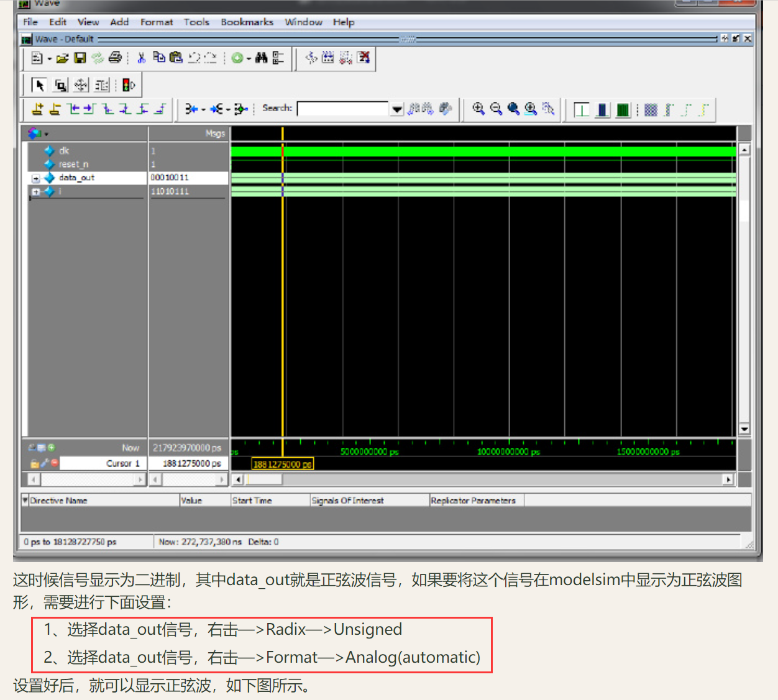Expand the data_out signal tree

click(x=35, y=178)
